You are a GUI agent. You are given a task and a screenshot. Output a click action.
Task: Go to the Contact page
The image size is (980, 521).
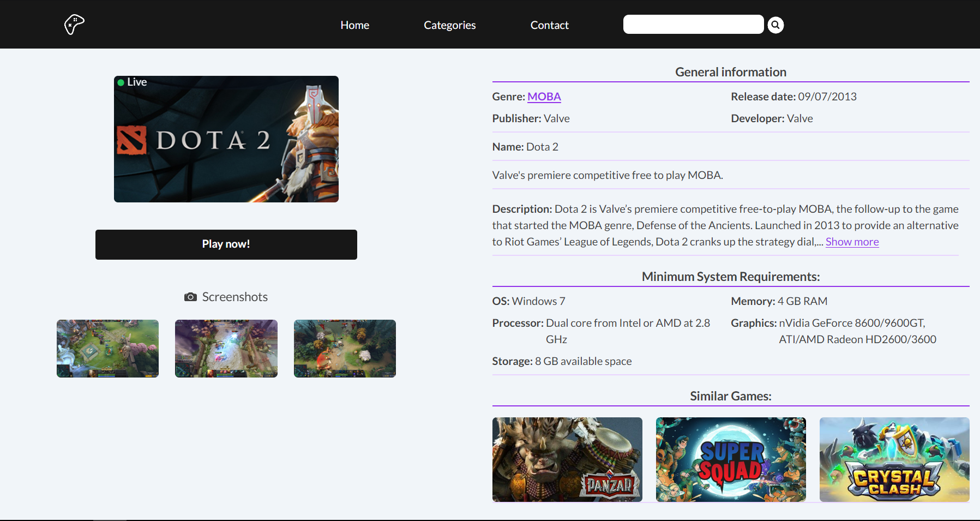[x=550, y=25]
